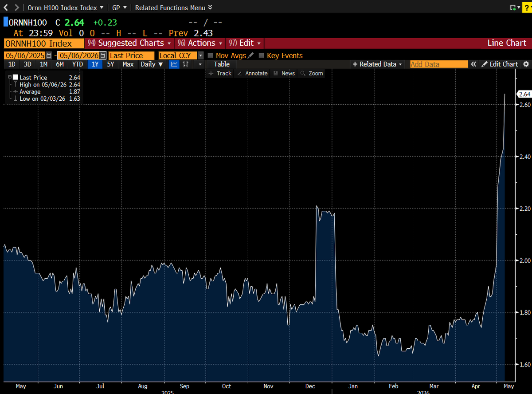
Task: Click the 'Low on 02/03/26' legend row
Action: coord(47,98)
